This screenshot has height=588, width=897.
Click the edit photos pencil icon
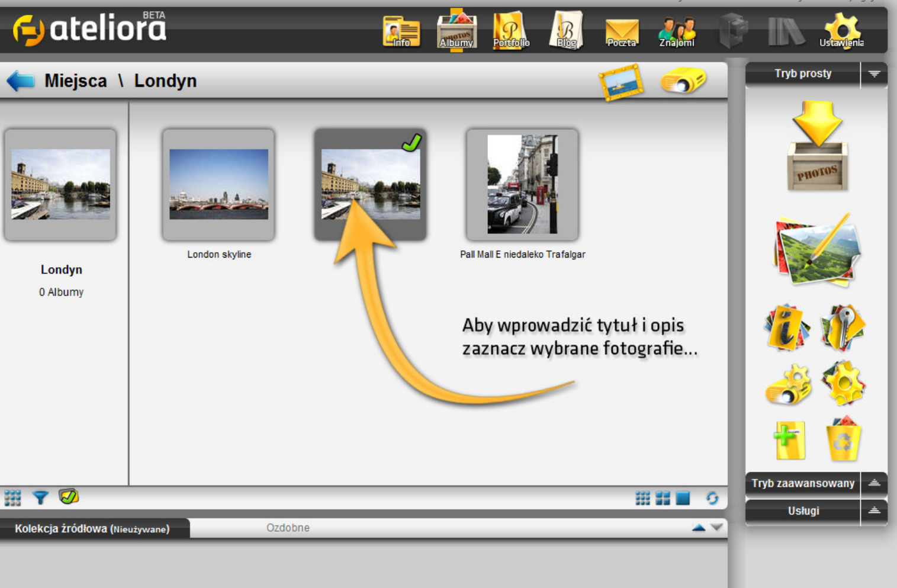[817, 250]
